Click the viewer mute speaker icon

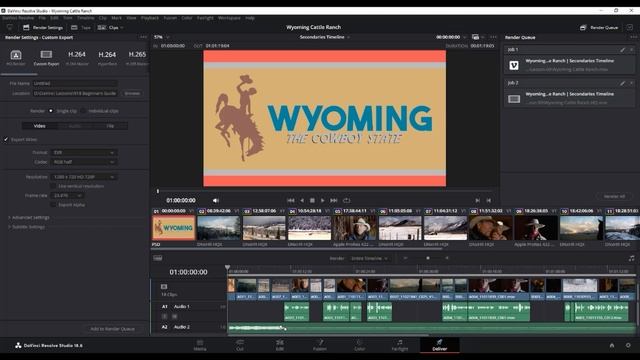[216, 200]
